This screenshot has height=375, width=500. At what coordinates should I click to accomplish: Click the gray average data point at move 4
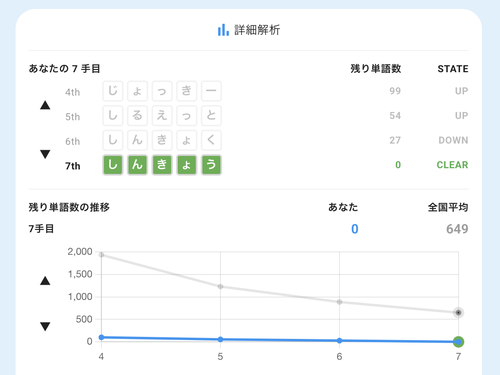[x=101, y=255]
